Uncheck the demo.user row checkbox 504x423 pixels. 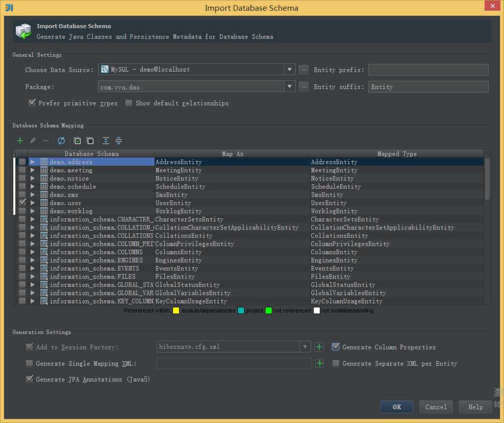[22, 203]
